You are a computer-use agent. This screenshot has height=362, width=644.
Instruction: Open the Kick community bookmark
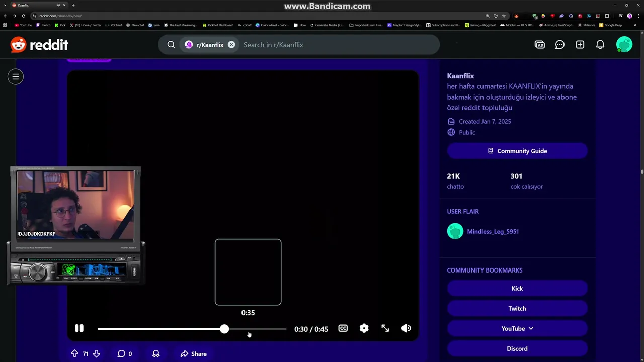point(517,288)
